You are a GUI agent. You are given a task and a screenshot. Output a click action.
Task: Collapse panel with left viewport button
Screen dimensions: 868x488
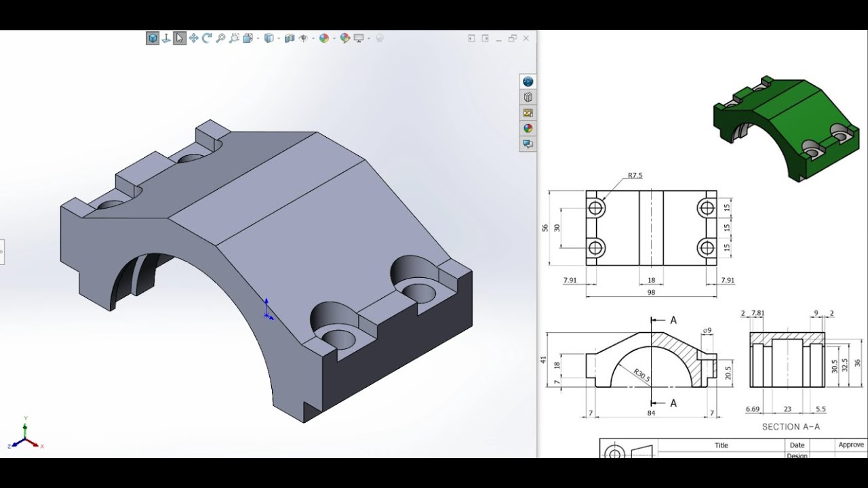[x=471, y=39]
